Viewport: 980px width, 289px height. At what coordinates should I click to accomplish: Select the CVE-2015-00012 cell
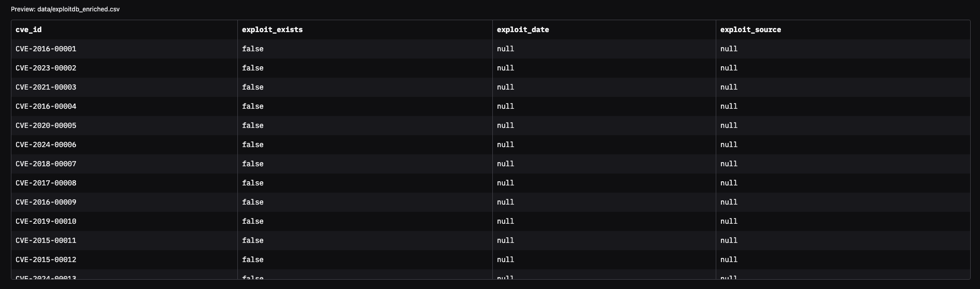coord(46,259)
